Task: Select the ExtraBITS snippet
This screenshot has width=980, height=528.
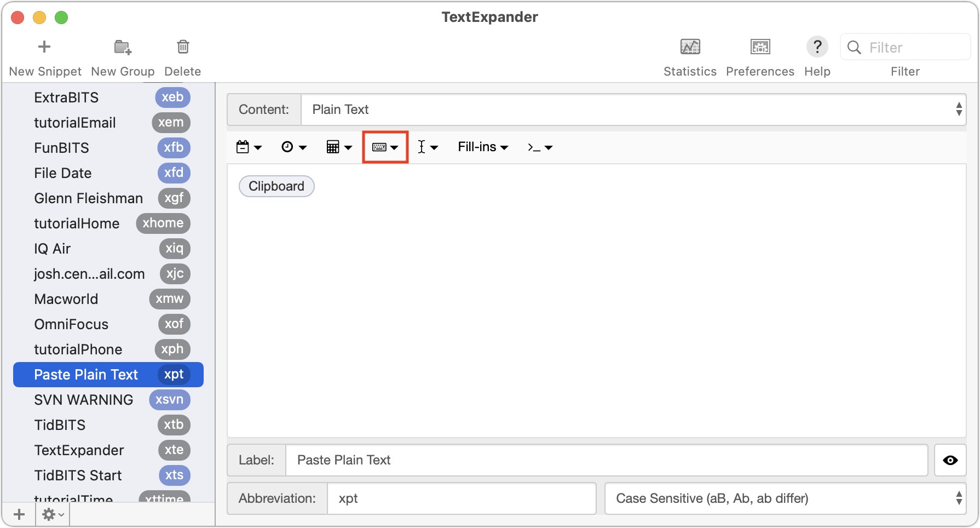Action: tap(108, 97)
